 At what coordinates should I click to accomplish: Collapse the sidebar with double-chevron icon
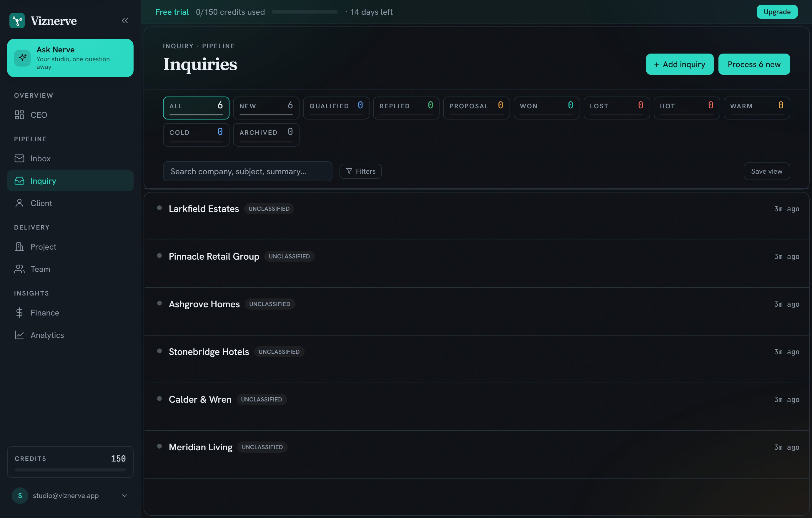pyautogui.click(x=125, y=21)
